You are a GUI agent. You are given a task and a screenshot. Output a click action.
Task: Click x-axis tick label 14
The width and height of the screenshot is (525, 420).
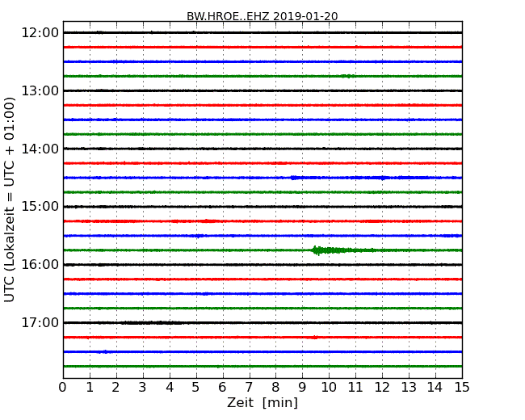click(435, 388)
